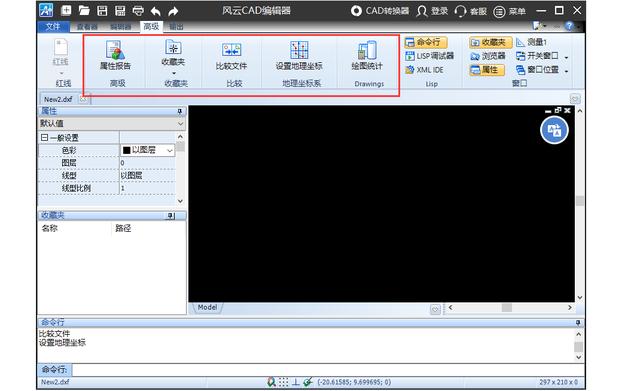Click the 测量1 measure tool

pyautogui.click(x=531, y=42)
